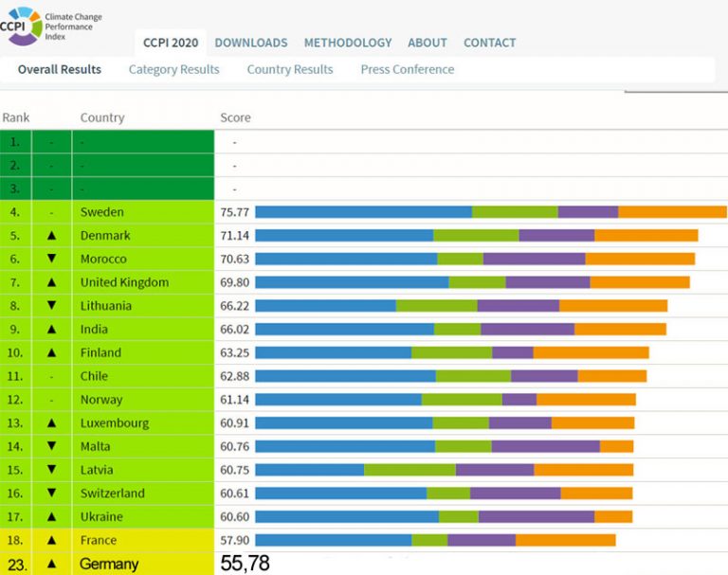Select the France country name
The width and height of the screenshot is (728, 575).
coord(99,540)
